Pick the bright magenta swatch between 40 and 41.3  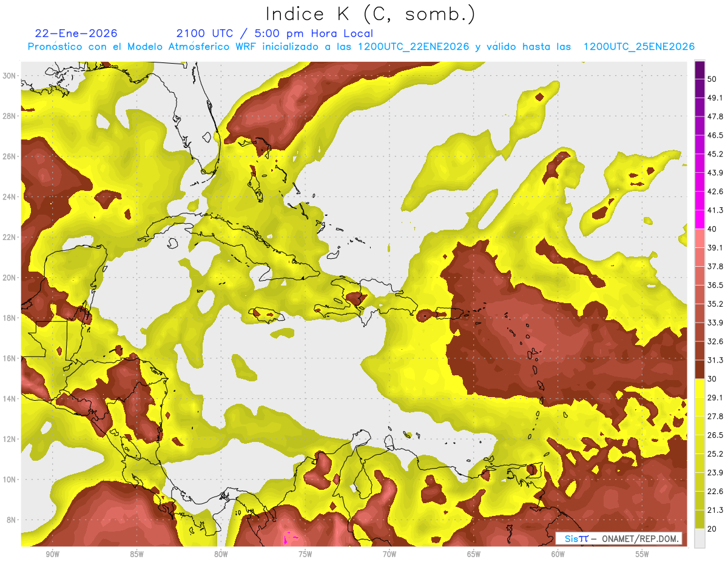(x=699, y=219)
